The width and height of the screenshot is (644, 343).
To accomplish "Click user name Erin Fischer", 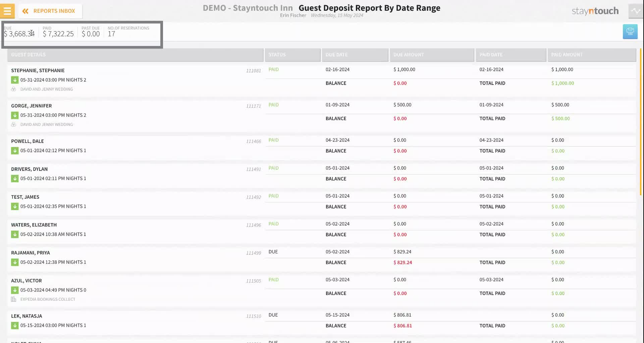I will click(293, 15).
